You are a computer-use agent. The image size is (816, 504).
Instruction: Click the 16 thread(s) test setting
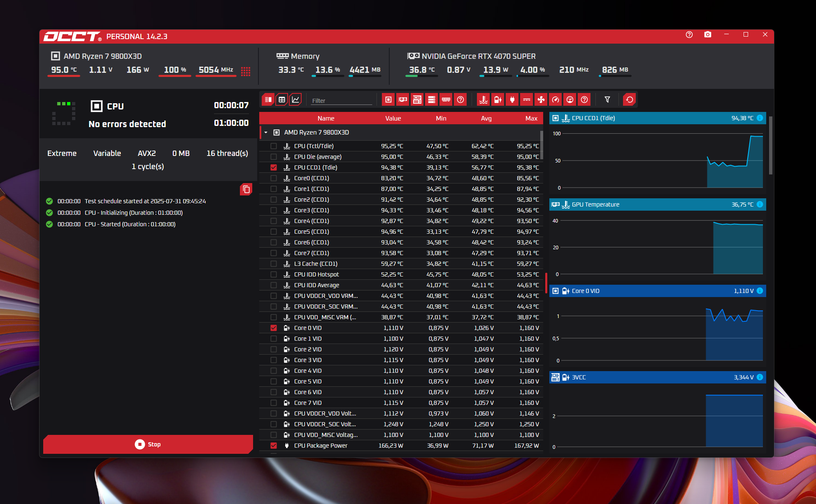coord(227,153)
